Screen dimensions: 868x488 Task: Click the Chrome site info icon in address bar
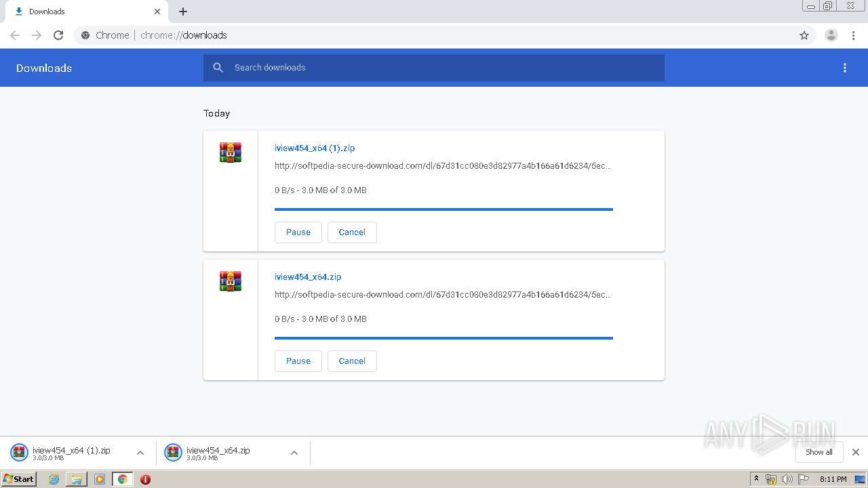click(x=85, y=35)
